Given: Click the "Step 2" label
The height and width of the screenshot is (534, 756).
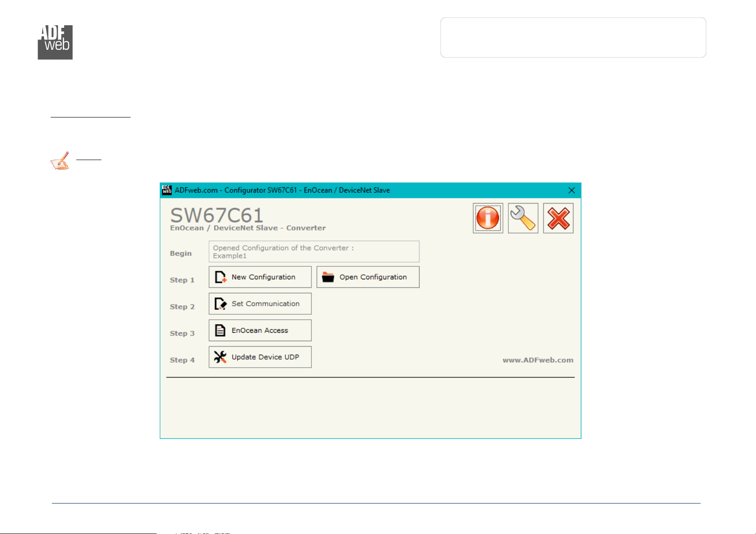Looking at the screenshot, I should click(182, 307).
